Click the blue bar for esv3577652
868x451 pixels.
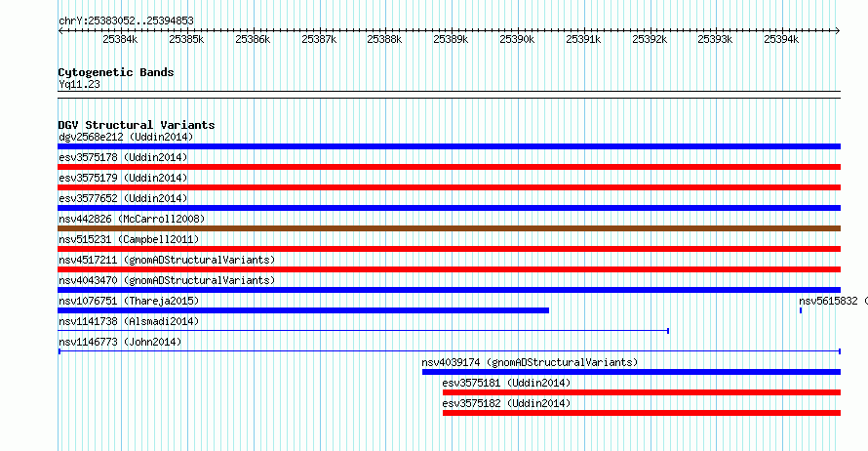point(449,208)
